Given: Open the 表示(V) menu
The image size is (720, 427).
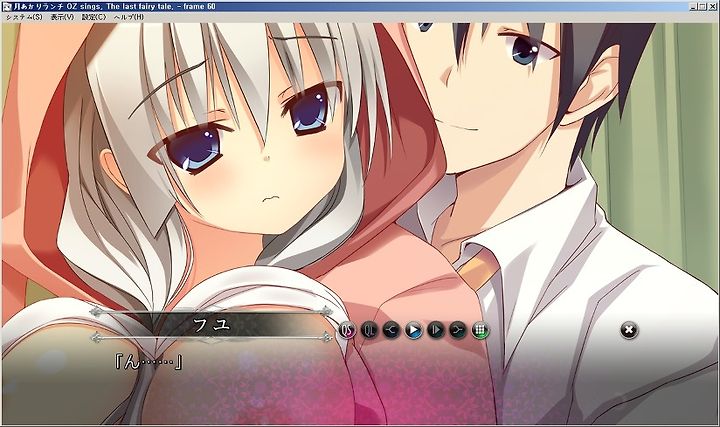Looking at the screenshot, I should pyautogui.click(x=62, y=17).
